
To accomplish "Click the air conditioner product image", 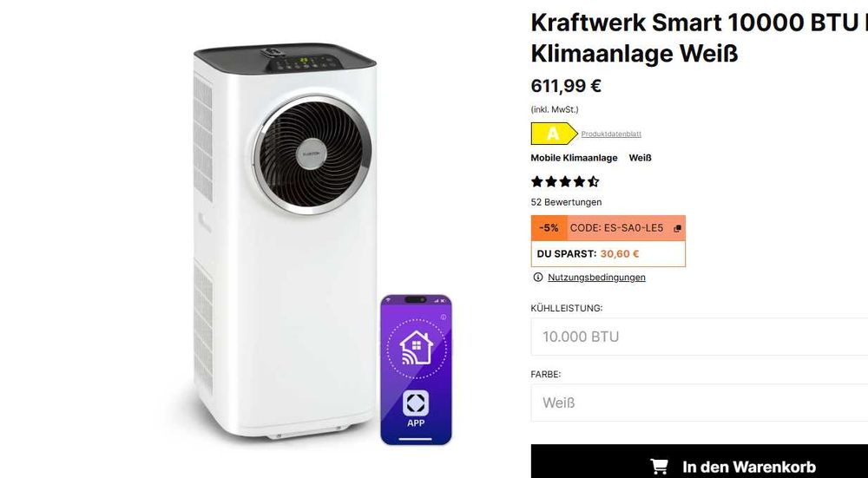I will (285, 241).
